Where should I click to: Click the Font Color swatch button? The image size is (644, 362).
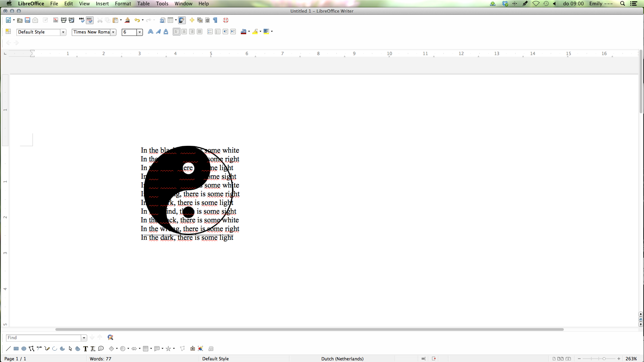tap(244, 32)
